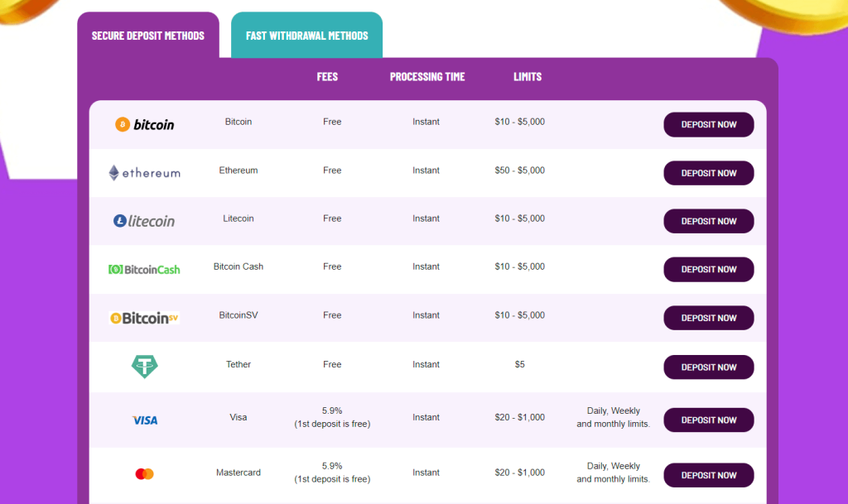The image size is (848, 504).
Task: Click 'Instant' in the Tether row
Action: 426,364
